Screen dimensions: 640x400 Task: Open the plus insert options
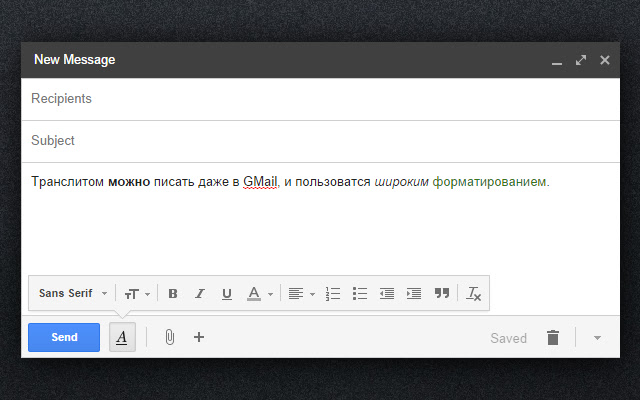[x=199, y=337]
